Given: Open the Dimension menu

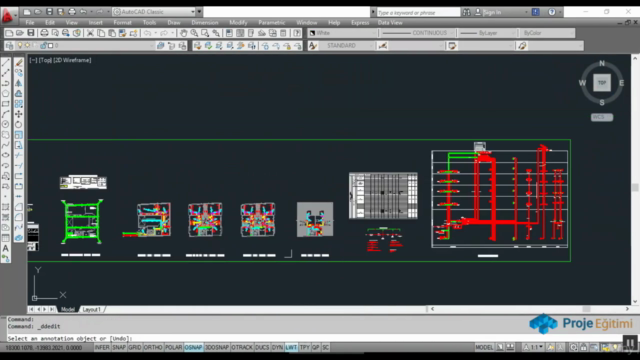Looking at the screenshot, I should tap(205, 22).
